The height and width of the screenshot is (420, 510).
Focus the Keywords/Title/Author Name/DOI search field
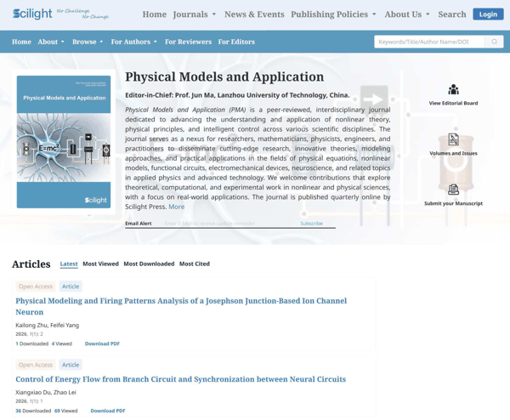point(429,42)
